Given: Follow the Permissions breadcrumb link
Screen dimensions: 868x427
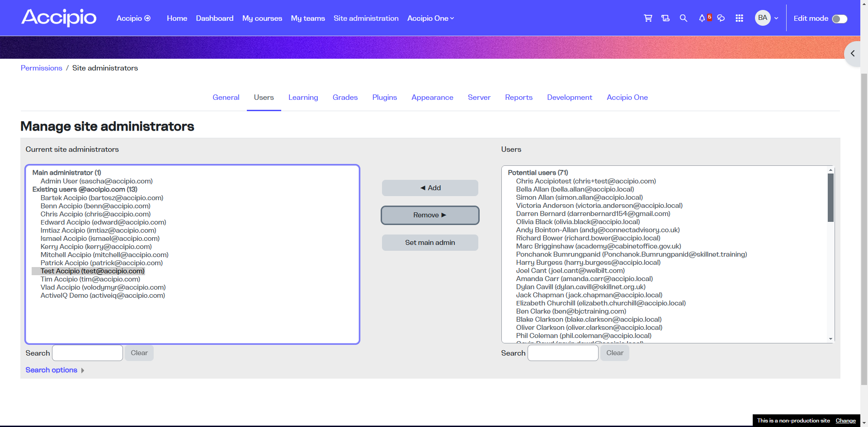Looking at the screenshot, I should point(42,68).
